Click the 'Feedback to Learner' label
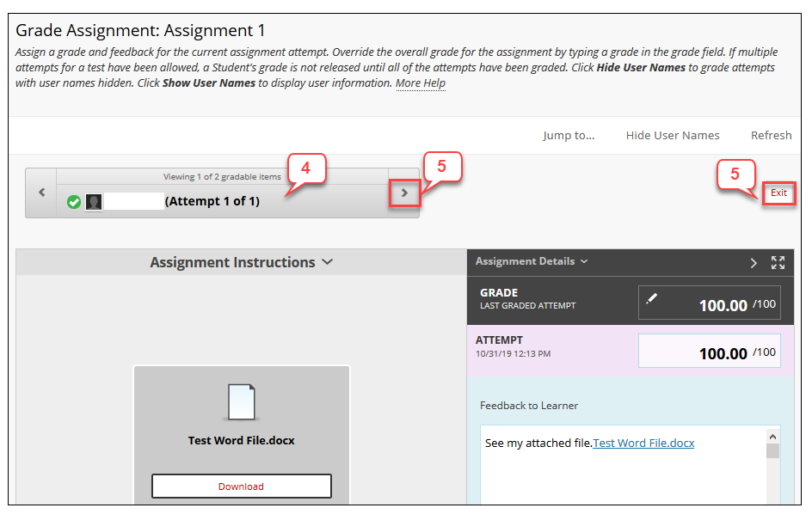 point(529,406)
